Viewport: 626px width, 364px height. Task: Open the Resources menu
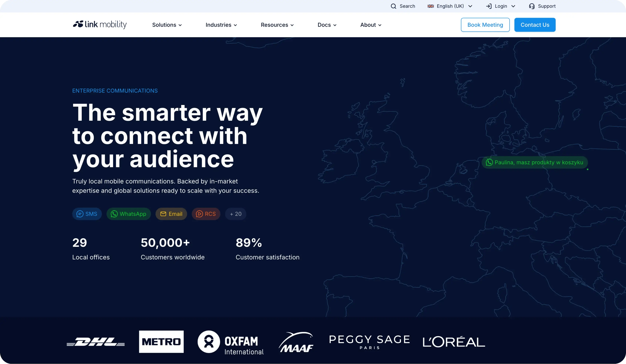277,25
